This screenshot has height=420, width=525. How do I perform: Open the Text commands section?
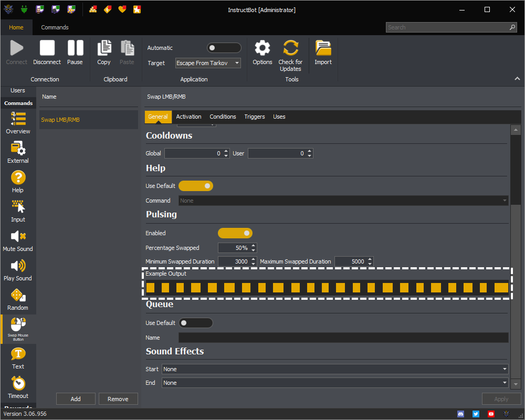(18, 359)
